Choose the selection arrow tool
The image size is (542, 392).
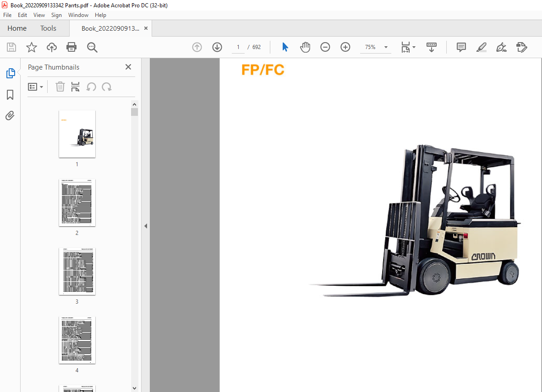285,47
